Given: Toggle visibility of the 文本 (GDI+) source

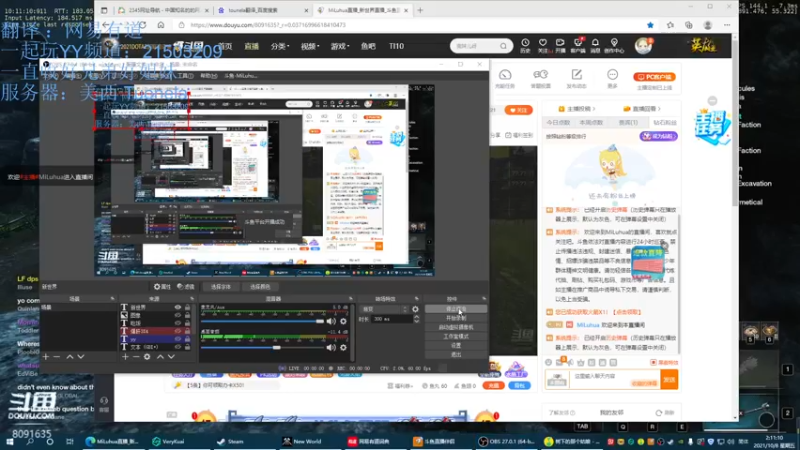Looking at the screenshot, I should coord(178,347).
